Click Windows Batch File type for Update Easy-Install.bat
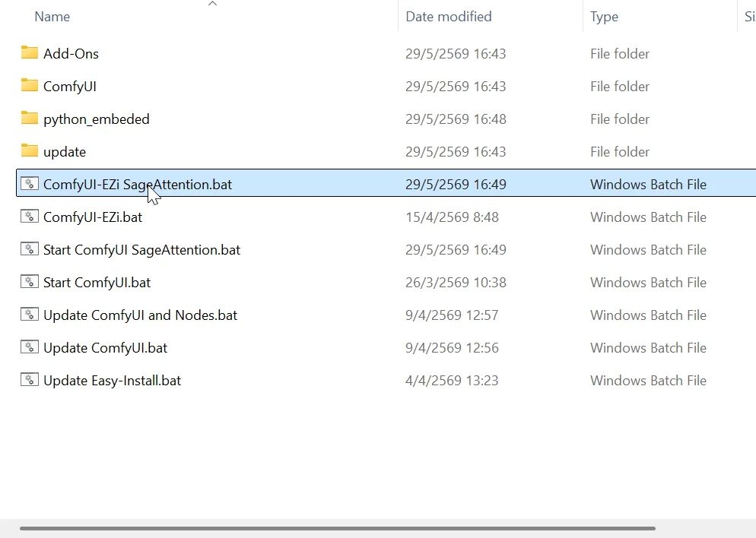 [x=648, y=381]
